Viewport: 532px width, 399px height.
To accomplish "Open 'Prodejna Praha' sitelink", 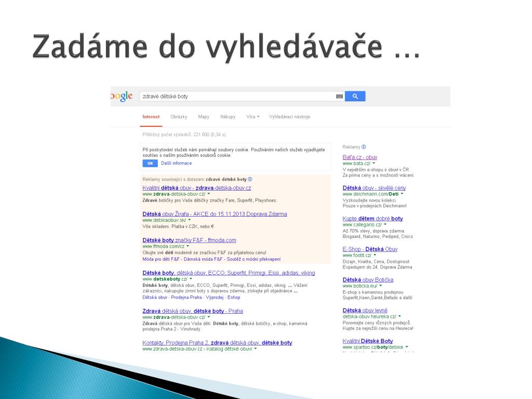I will point(187,298).
